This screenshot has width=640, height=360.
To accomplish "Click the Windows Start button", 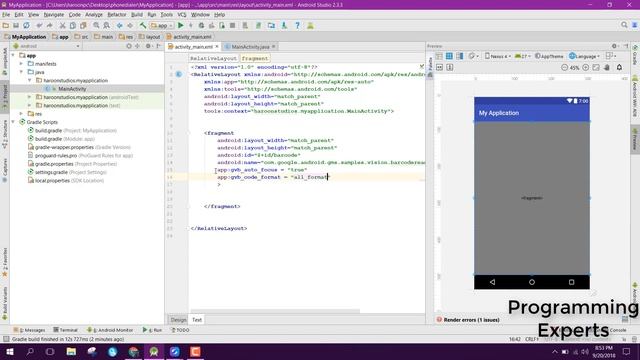I will [x=9, y=351].
